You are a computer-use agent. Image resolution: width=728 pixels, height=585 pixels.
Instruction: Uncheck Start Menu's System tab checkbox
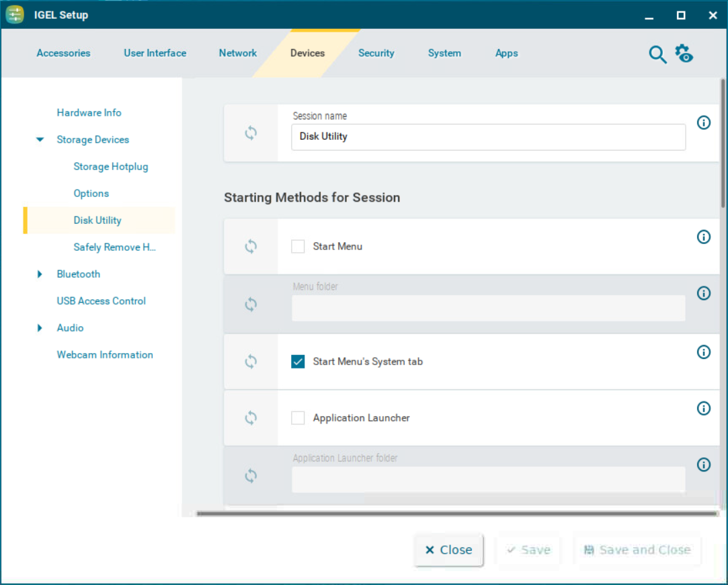tap(298, 362)
